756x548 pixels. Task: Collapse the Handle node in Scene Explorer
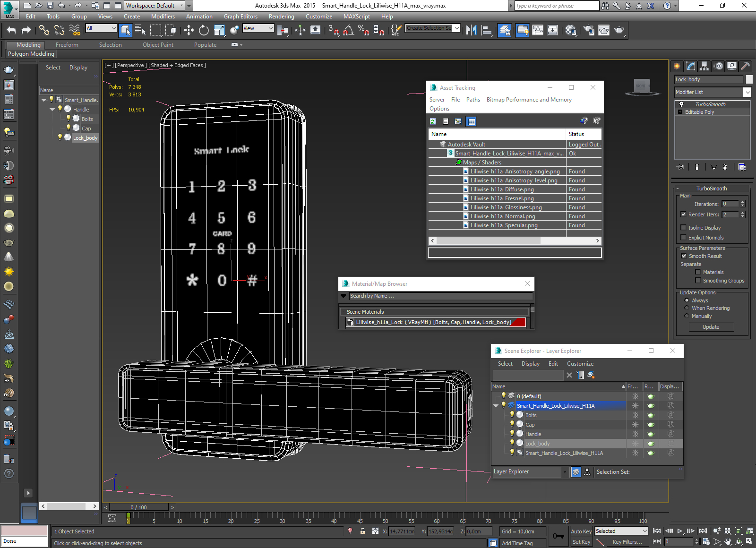coord(52,109)
